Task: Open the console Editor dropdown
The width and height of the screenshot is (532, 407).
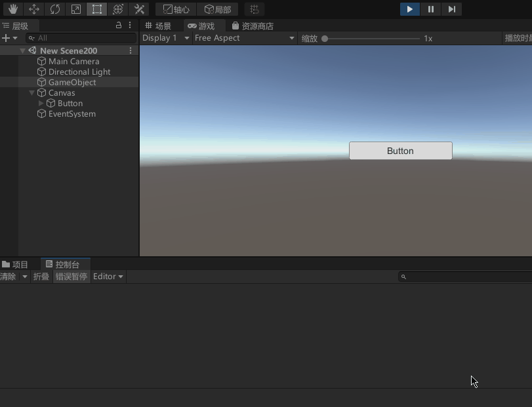Action: pyautogui.click(x=108, y=277)
